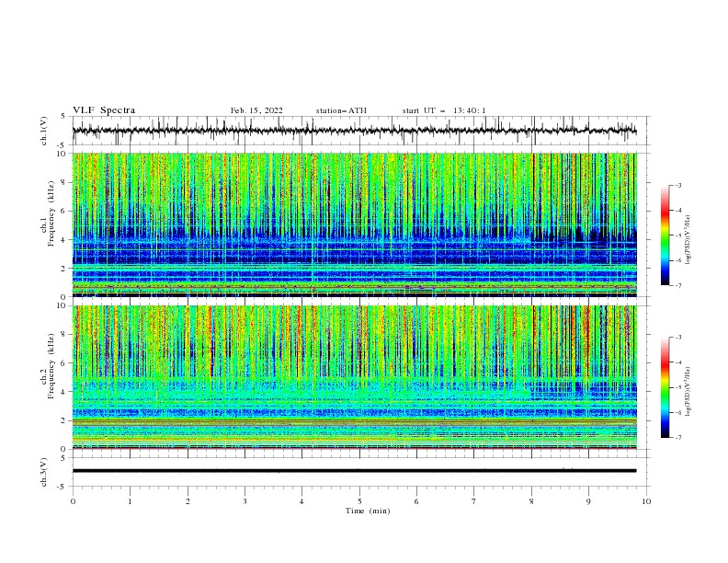Click the '2' kHz tick on ch.2 axis

point(64,420)
